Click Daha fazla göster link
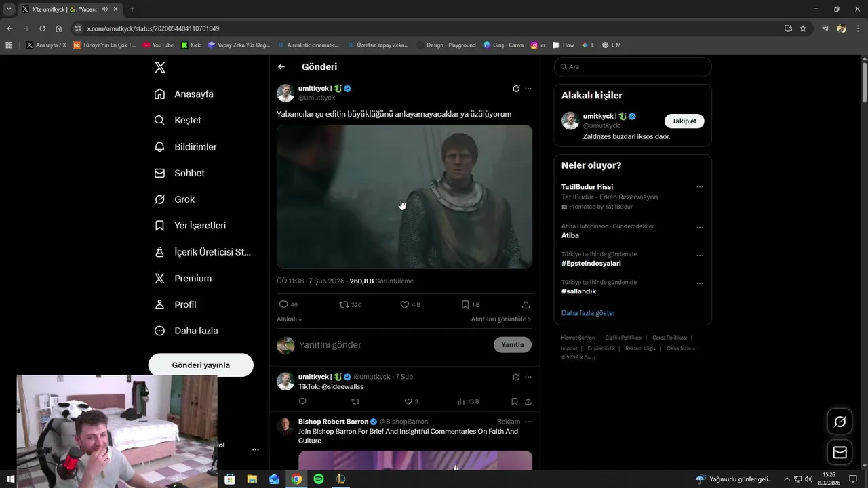The width and height of the screenshot is (868, 488). coord(588,313)
